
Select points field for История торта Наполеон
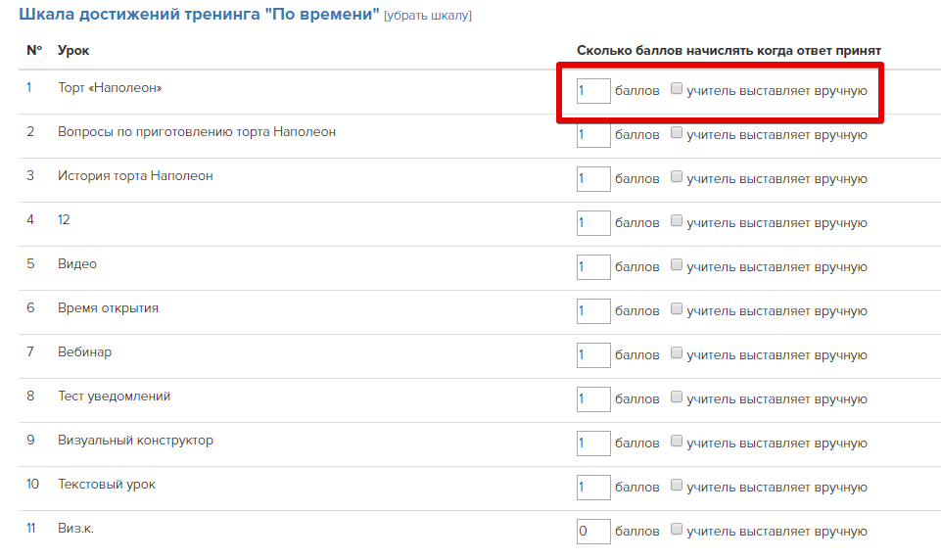click(593, 179)
